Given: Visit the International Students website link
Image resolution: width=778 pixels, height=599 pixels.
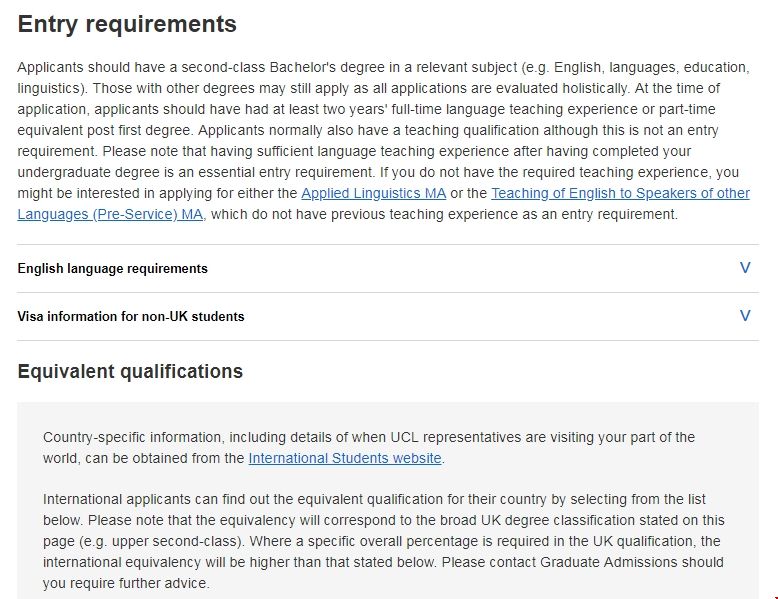Looking at the screenshot, I should (345, 458).
